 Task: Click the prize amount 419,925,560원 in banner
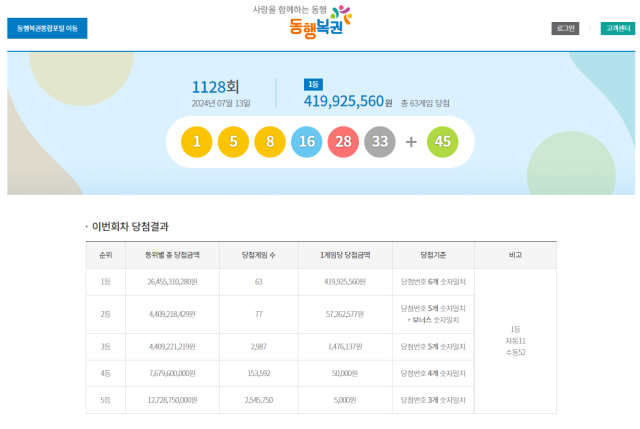(348, 101)
